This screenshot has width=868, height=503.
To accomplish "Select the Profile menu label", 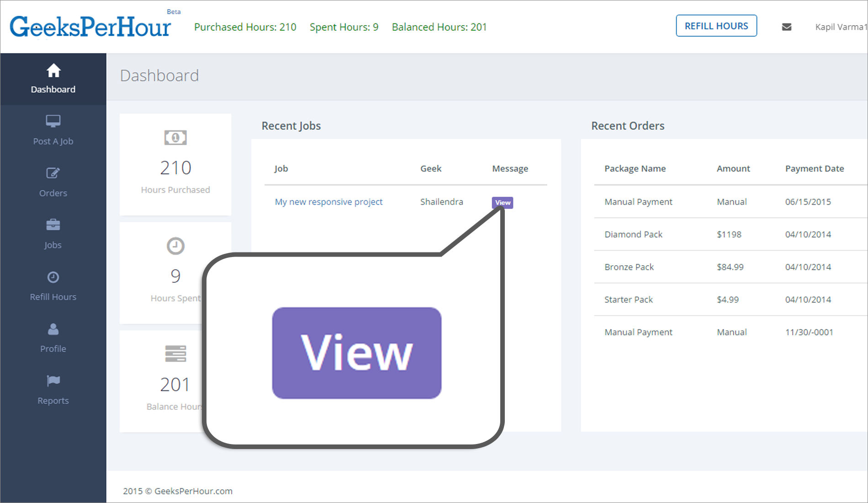I will coord(53,348).
